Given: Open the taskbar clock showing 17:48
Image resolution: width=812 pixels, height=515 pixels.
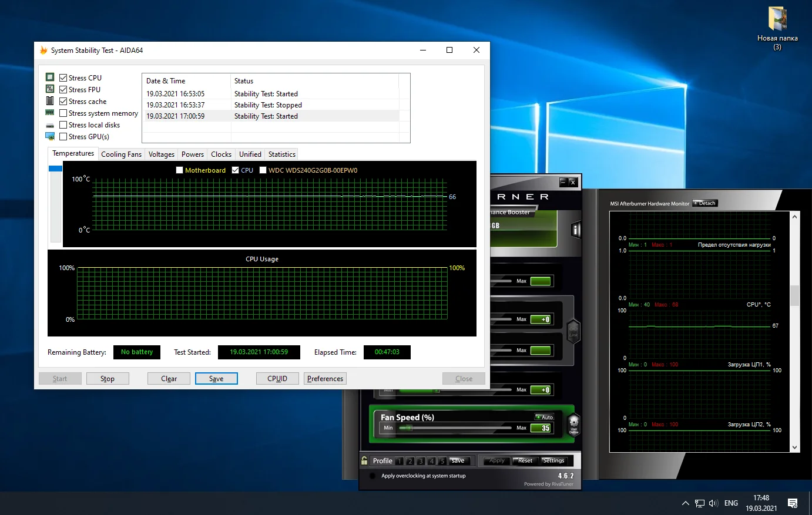Looking at the screenshot, I should [x=761, y=503].
